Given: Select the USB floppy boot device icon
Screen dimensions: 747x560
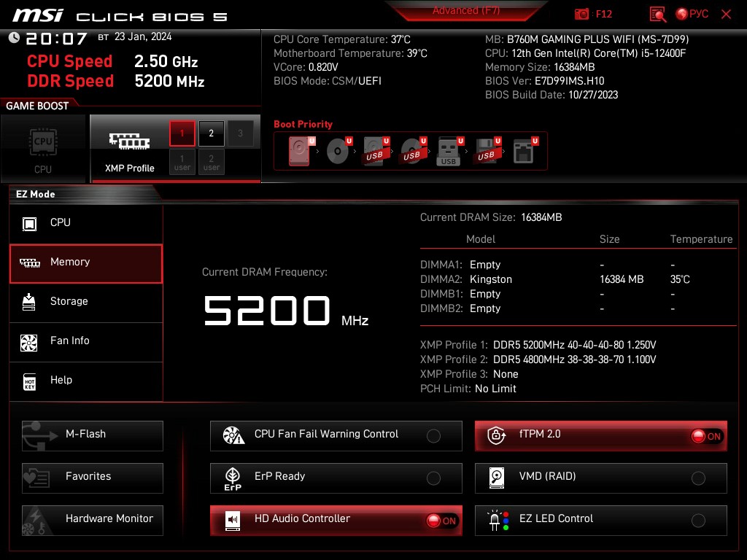Looking at the screenshot, I should tap(487, 151).
